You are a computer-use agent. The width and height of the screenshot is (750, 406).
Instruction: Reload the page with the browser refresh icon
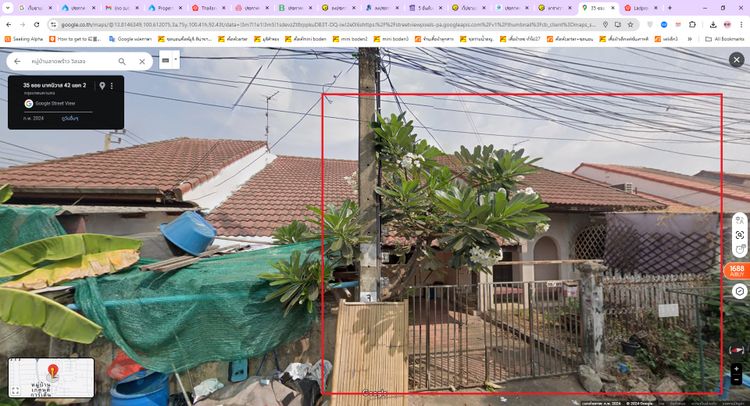tap(38, 24)
